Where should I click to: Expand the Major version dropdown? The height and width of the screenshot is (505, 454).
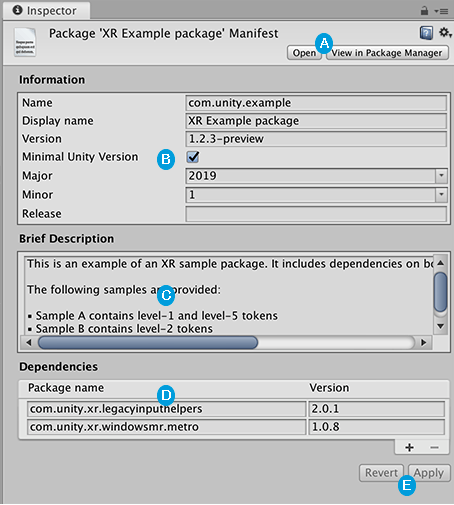point(441,175)
